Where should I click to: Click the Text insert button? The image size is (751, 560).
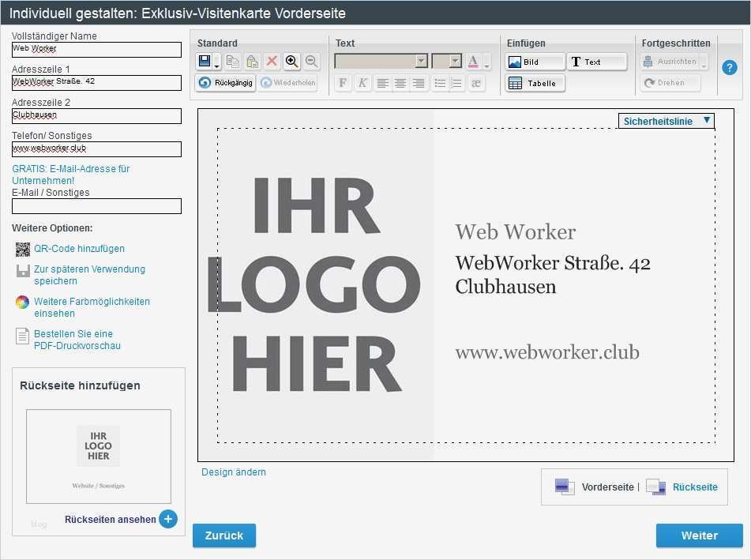coord(597,62)
